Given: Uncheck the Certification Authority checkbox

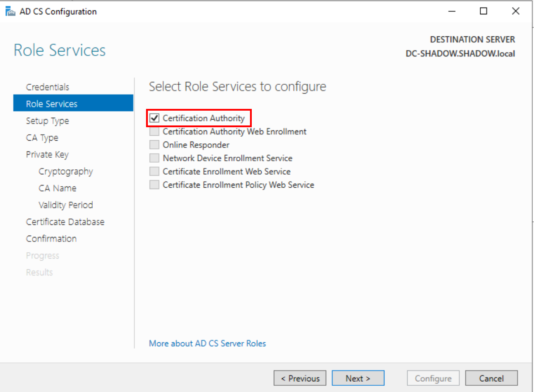Looking at the screenshot, I should pos(155,118).
